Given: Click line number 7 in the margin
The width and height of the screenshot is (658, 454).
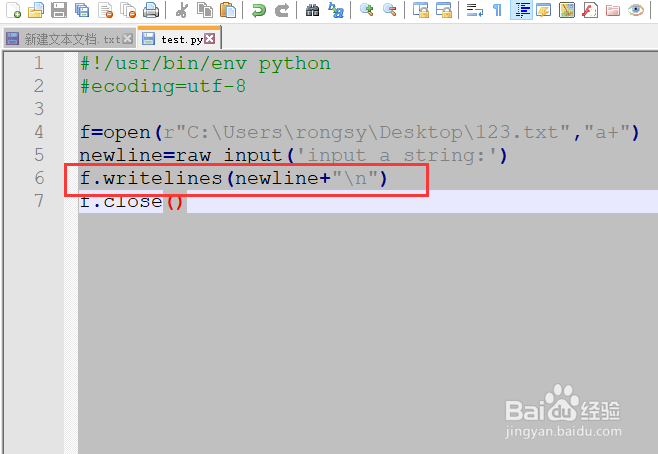Looking at the screenshot, I should [x=39, y=201].
